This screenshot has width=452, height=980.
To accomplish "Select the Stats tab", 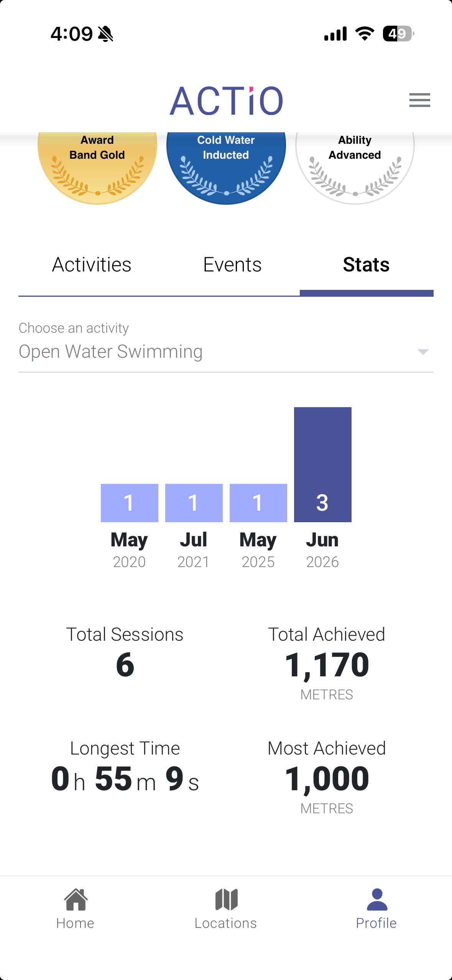I will pos(366,265).
